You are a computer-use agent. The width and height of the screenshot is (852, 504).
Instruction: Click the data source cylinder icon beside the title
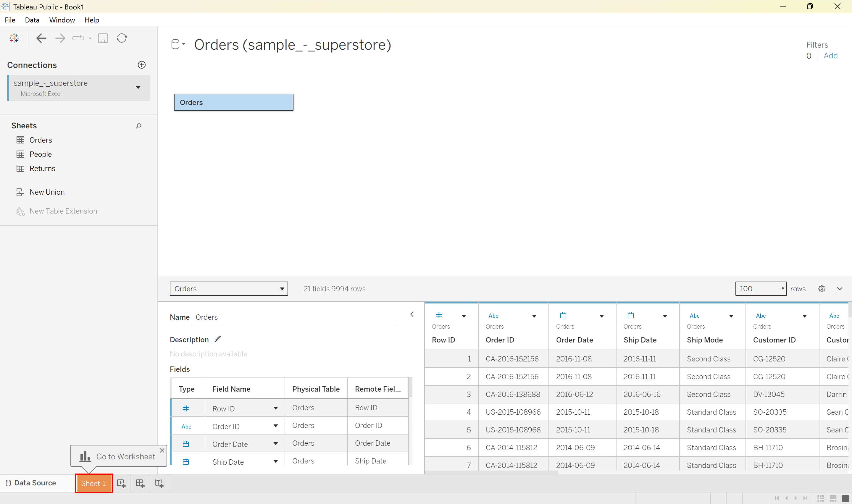click(175, 44)
